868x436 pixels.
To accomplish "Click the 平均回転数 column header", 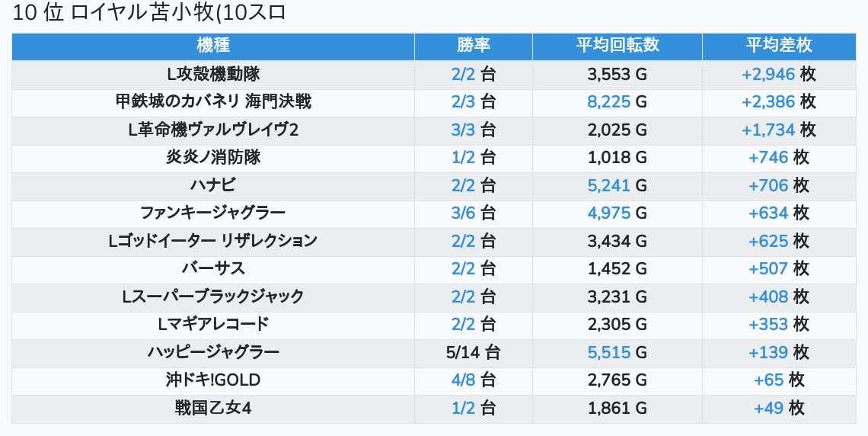I will pyautogui.click(x=617, y=46).
